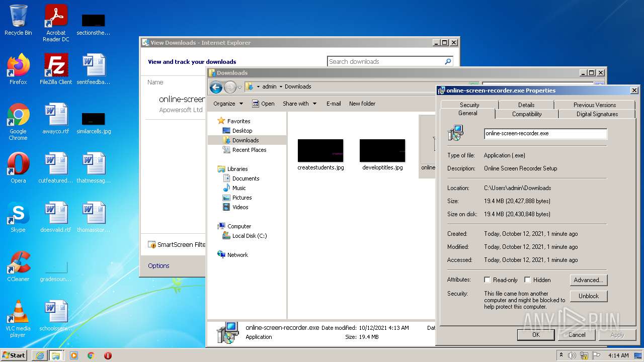644x362 pixels.
Task: Select doesvalid.rtf document on desktop
Action: pos(56,217)
